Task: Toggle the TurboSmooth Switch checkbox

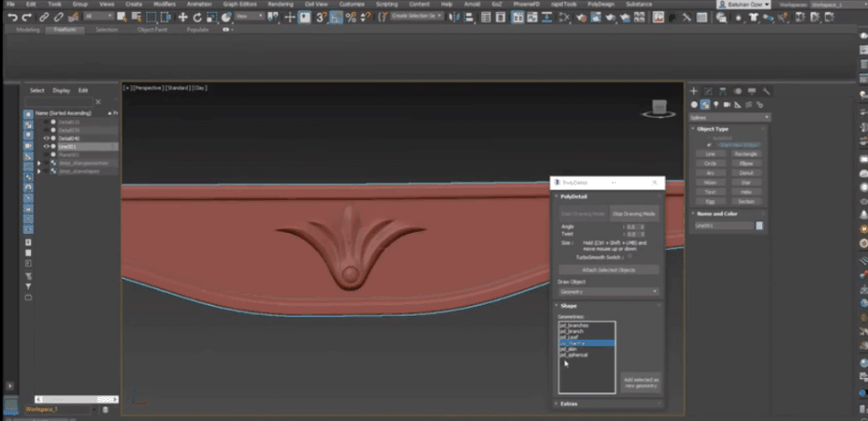Action: click(x=631, y=257)
